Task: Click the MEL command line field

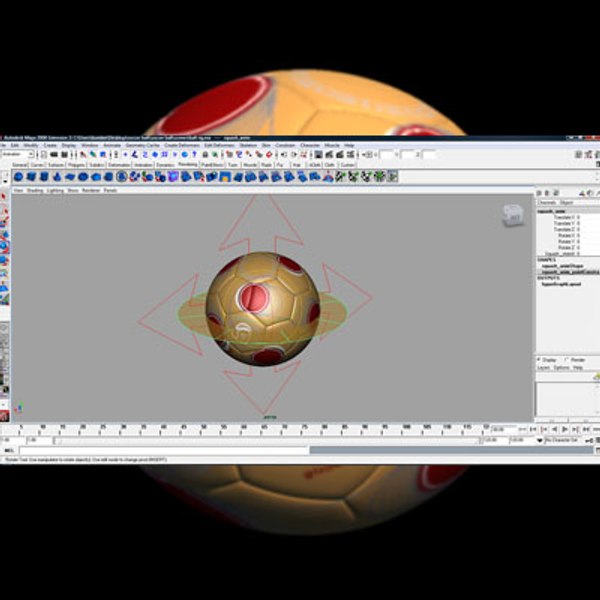Action: click(x=164, y=450)
